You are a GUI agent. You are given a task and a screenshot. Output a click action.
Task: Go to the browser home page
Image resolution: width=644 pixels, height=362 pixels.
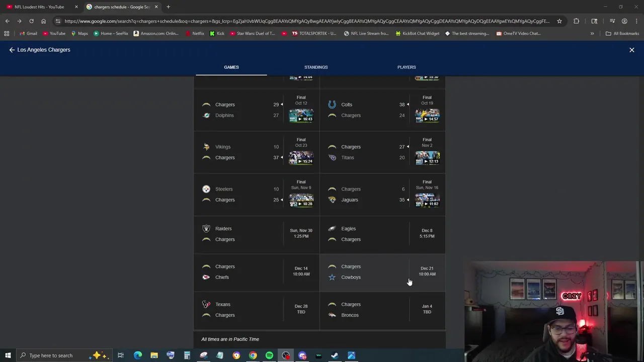coord(43,21)
